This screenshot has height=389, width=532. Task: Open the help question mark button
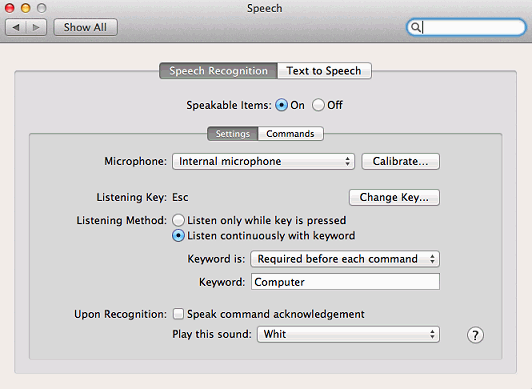point(475,335)
